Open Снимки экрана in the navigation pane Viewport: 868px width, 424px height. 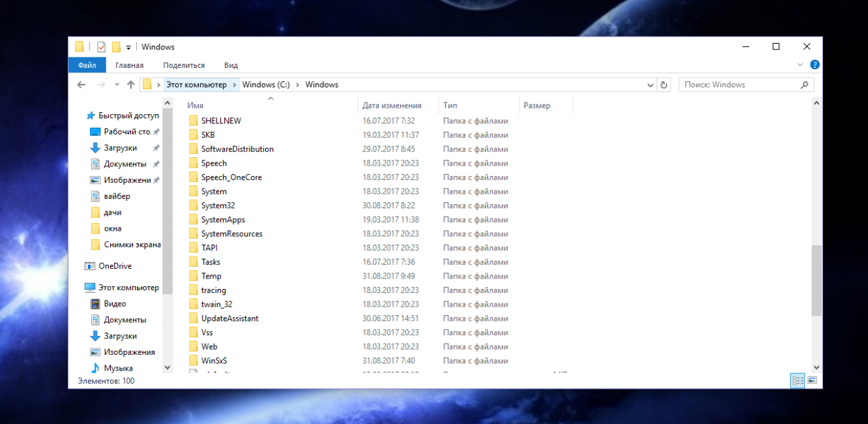coord(132,245)
